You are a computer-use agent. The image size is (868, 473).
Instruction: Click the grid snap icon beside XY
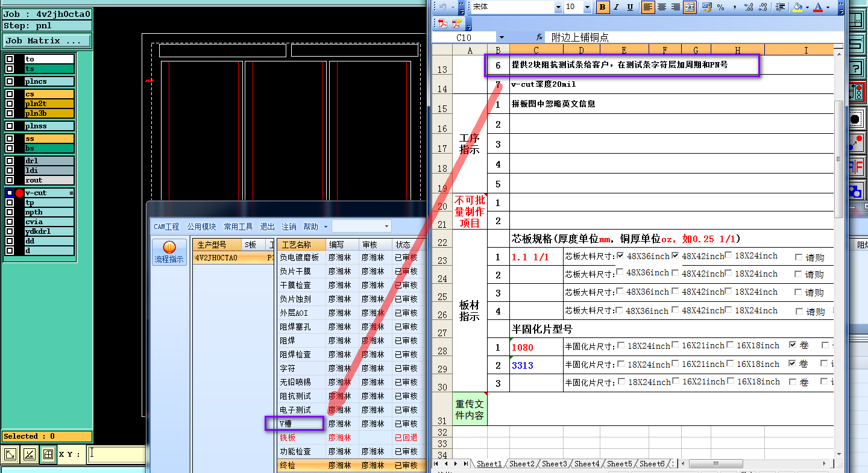(48, 455)
